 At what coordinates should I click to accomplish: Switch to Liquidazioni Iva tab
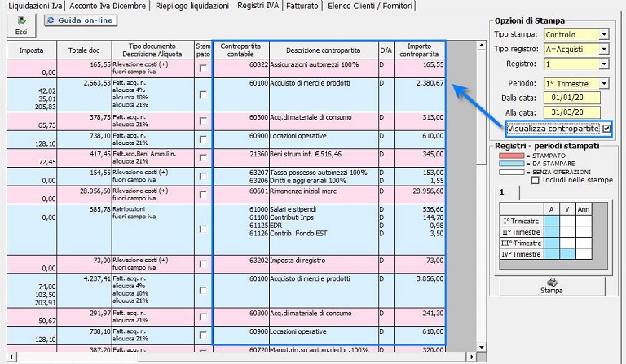click(x=35, y=6)
